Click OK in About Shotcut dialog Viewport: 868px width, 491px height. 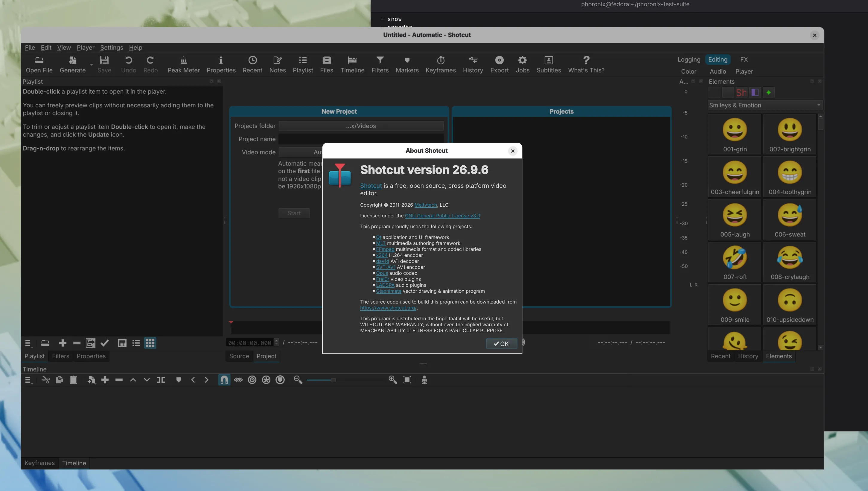coord(501,344)
